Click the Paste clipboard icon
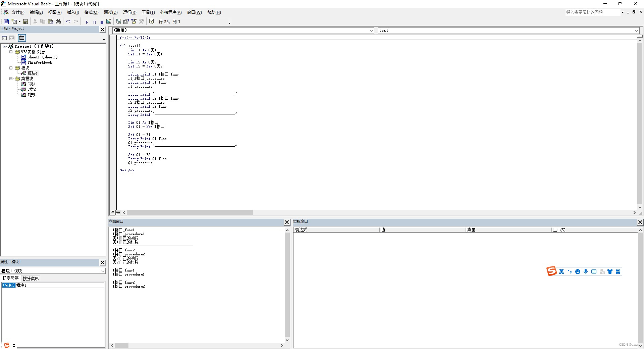Screen dimensions: 644x349 click(51, 21)
